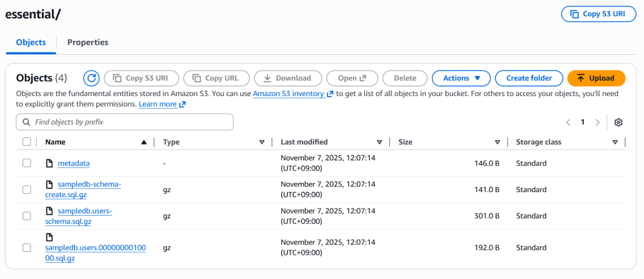Click the metadata file icon

pos(49,163)
